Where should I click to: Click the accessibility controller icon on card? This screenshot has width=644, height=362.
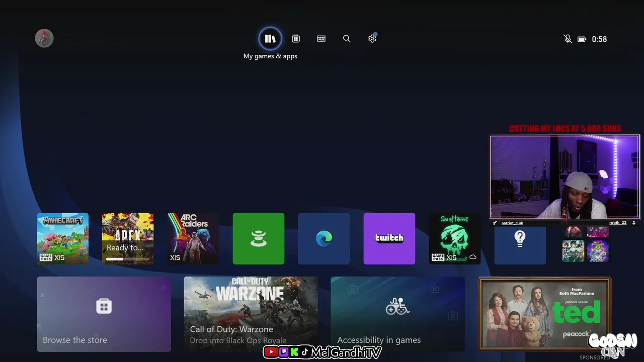[398, 306]
